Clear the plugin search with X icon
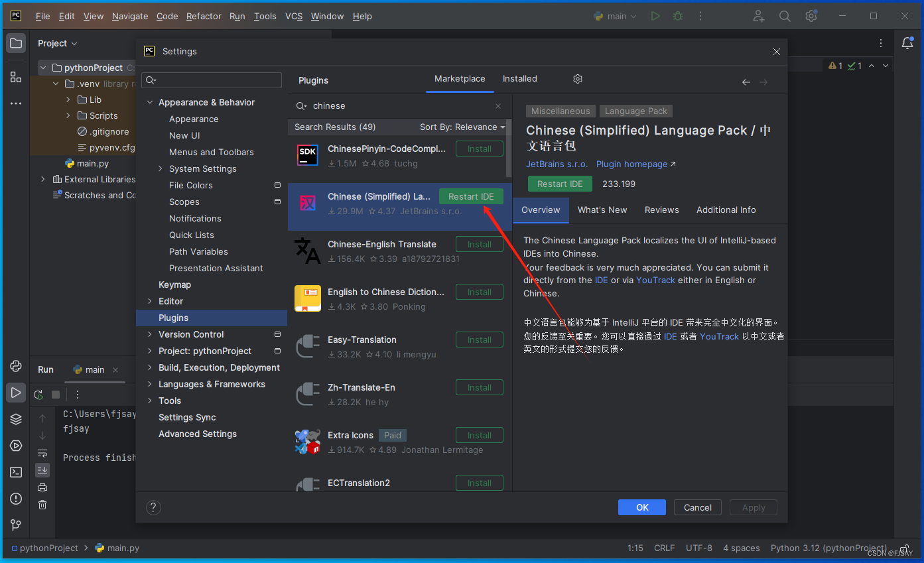The image size is (924, 563). click(x=498, y=106)
